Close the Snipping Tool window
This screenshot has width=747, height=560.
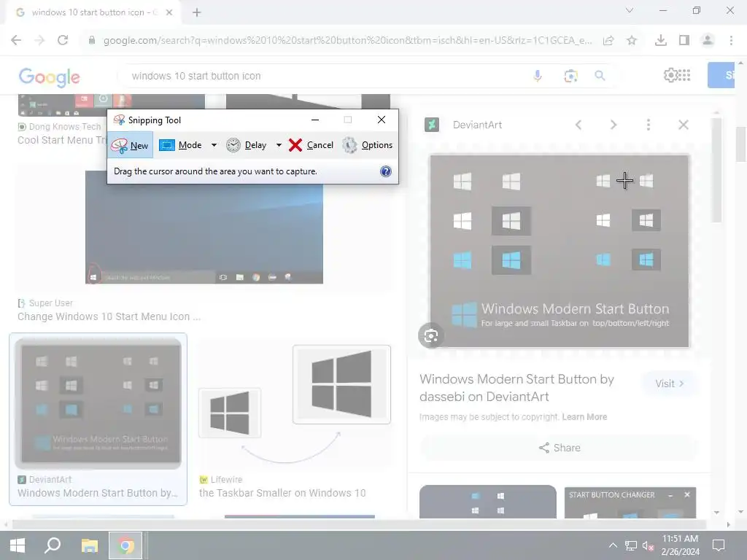point(381,120)
